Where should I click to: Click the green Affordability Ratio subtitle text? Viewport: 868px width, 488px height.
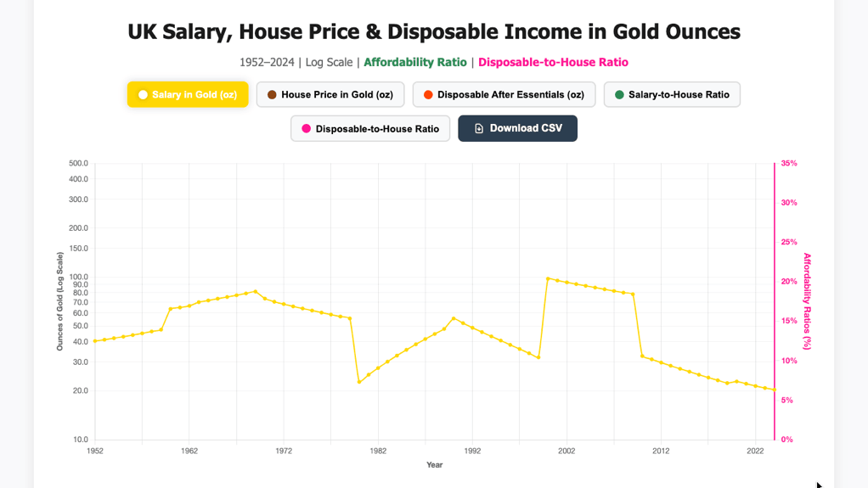[x=415, y=62]
